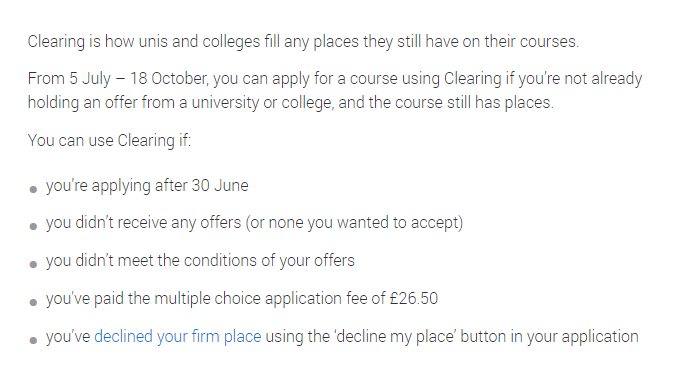Click the '£26.50' application fee text
This screenshot has width=679, height=388.
click(x=414, y=298)
